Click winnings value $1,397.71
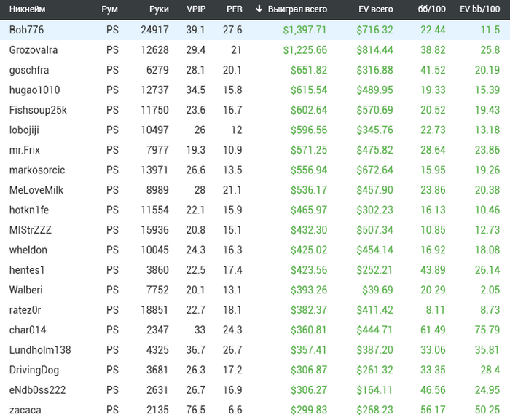This screenshot has width=510, height=420. pos(305,30)
